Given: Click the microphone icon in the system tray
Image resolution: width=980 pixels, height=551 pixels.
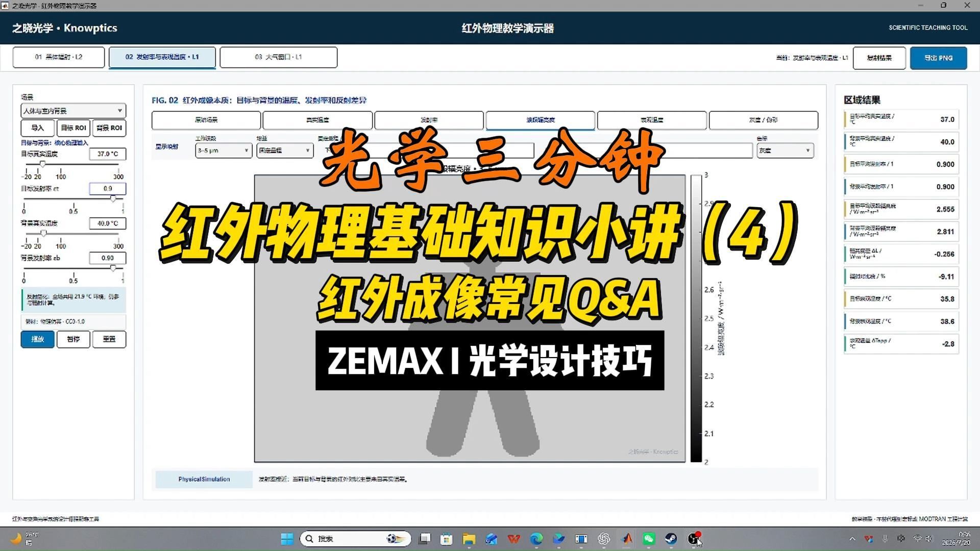Looking at the screenshot, I should 885,539.
